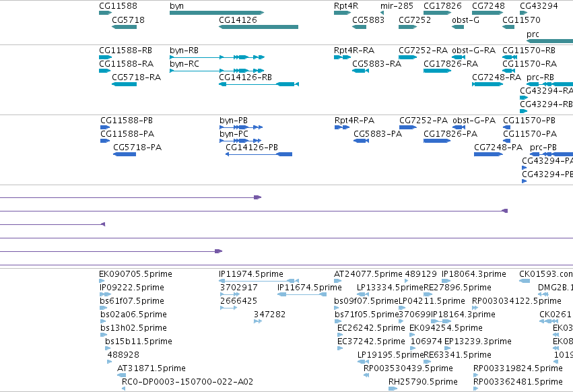This screenshot has height=392, width=573.
Task: Select the CG11570 gene label
Action: [x=521, y=20]
